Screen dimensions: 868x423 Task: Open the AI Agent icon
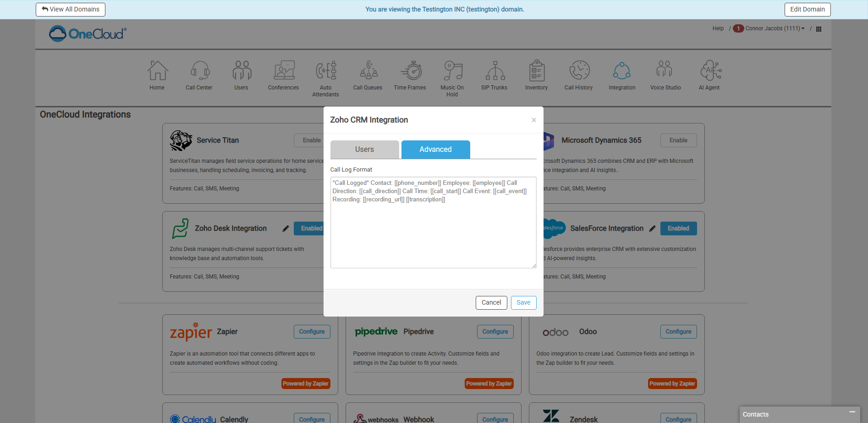click(x=709, y=71)
